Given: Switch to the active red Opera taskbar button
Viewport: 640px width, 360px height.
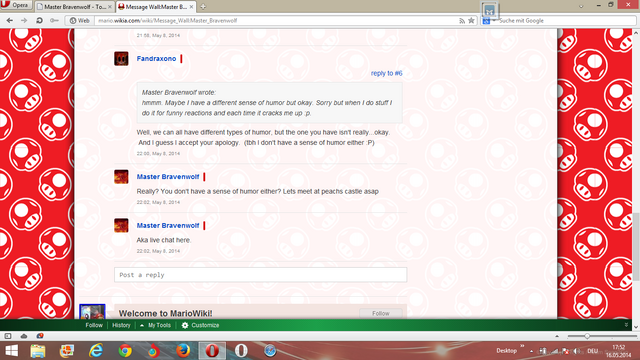Looking at the screenshot, I should tap(212, 351).
